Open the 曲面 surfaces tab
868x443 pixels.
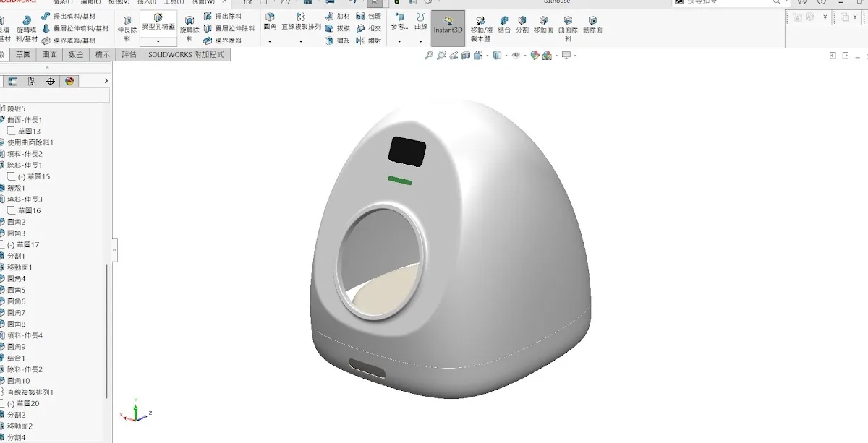click(50, 54)
